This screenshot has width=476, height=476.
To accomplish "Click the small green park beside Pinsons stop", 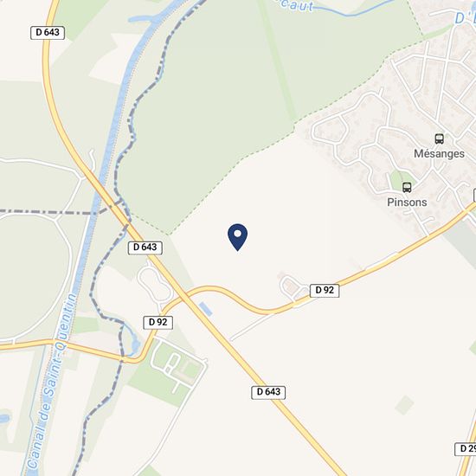I will (x=397, y=179).
